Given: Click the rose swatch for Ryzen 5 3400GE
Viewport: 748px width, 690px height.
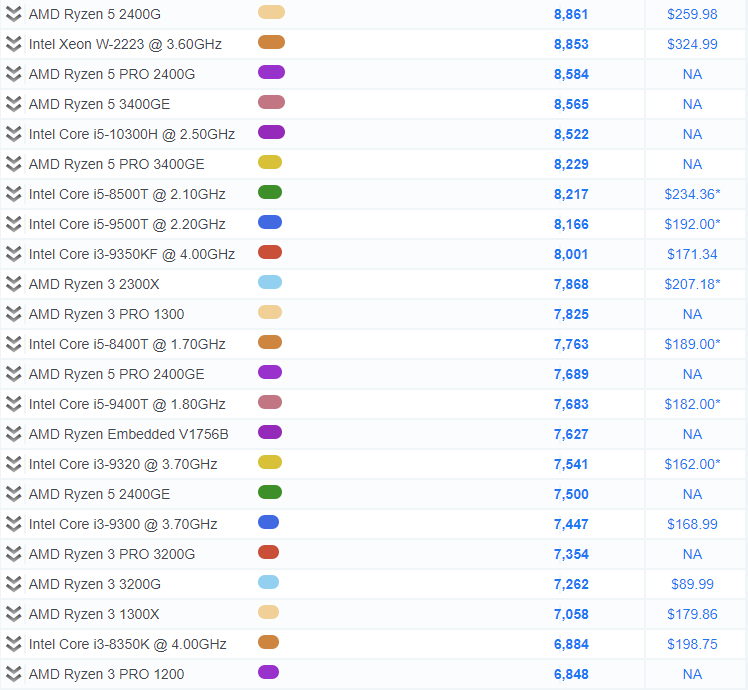Looking at the screenshot, I should [271, 102].
